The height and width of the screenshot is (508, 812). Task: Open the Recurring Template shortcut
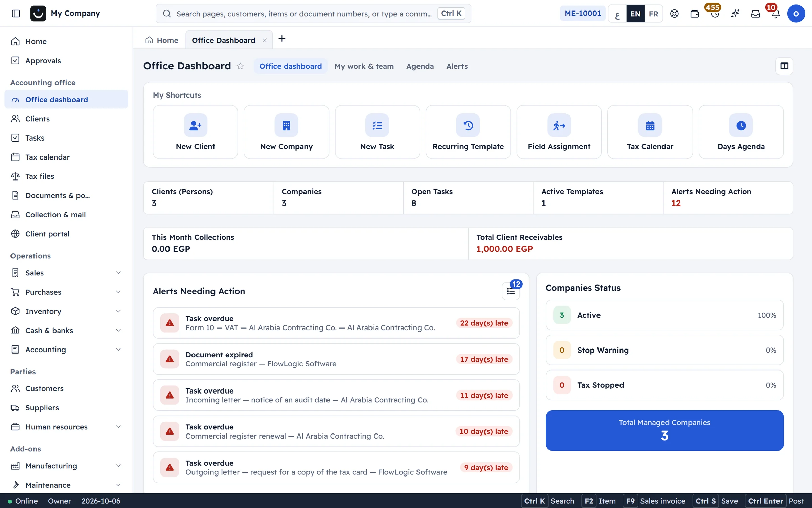468,132
